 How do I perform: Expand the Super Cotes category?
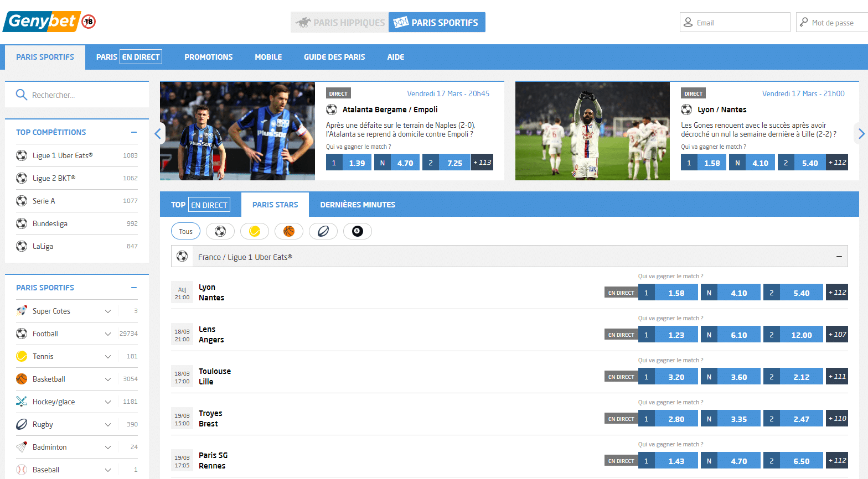tap(108, 311)
